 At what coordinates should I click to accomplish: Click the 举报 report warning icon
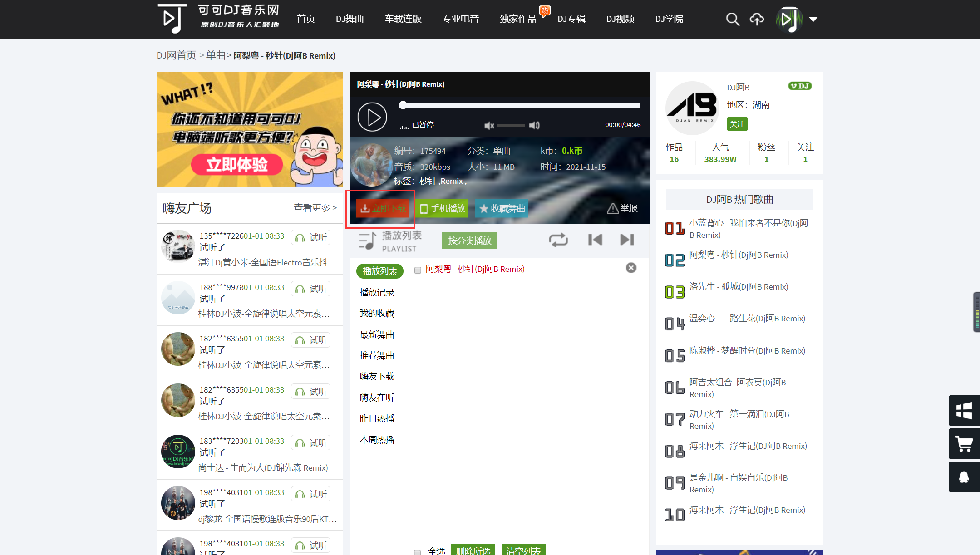point(613,208)
